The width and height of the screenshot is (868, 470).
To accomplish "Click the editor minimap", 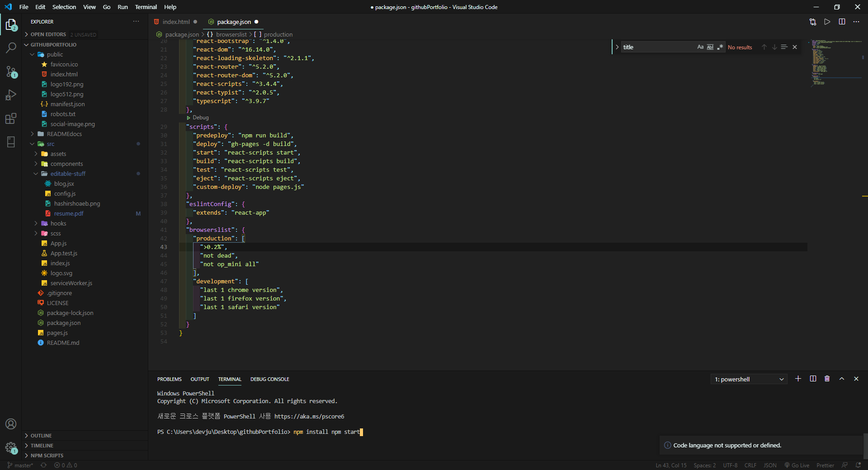I will pyautogui.click(x=836, y=62).
